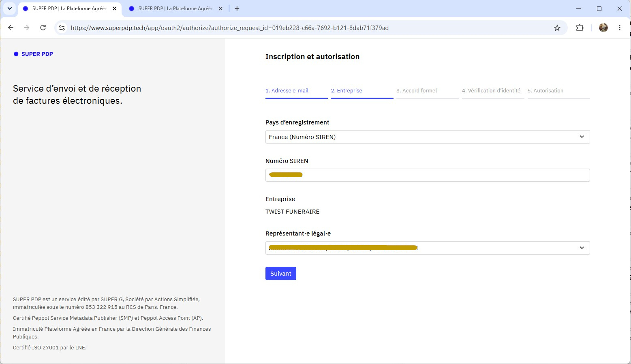
Task: Close the browser window
Action: (620, 9)
